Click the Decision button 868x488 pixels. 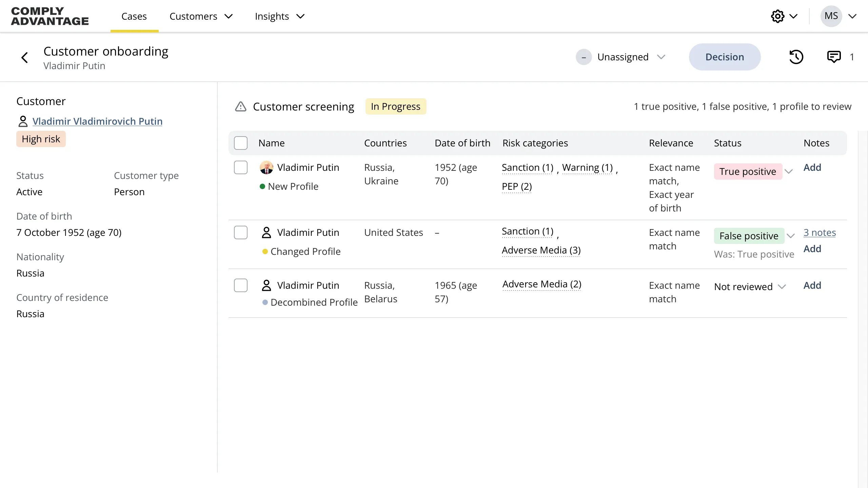[725, 57]
